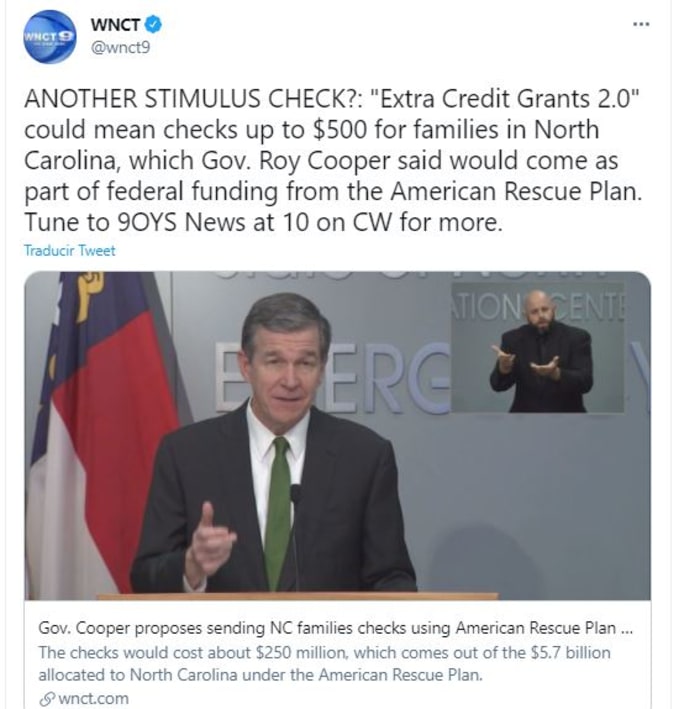This screenshot has height=709, width=700.
Task: Click the chain link icon before wnct.com
Action: pyautogui.click(x=47, y=699)
